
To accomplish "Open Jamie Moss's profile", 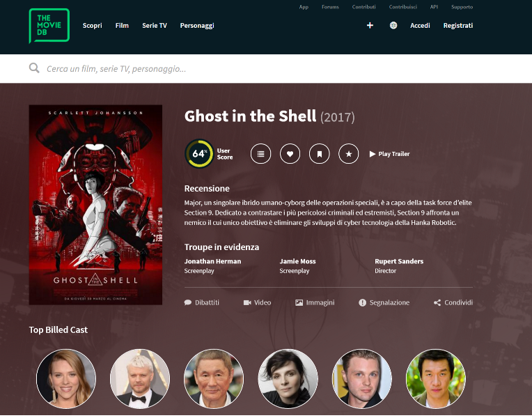I will (297, 261).
